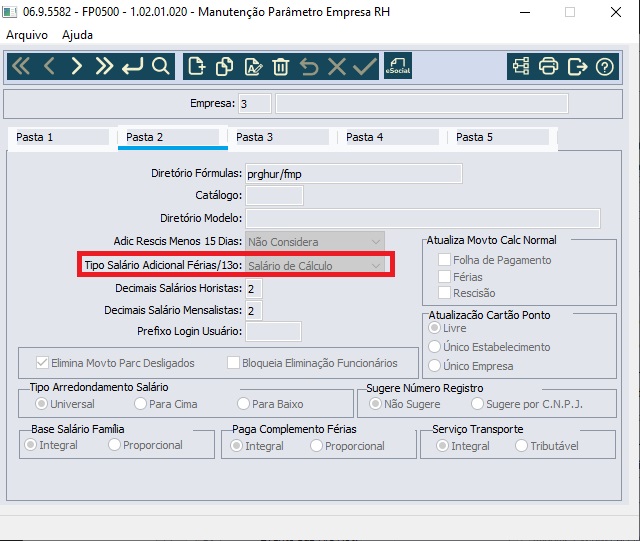Select Proporcional under Paga Complemento Férias
640x541 pixels.
click(x=316, y=445)
